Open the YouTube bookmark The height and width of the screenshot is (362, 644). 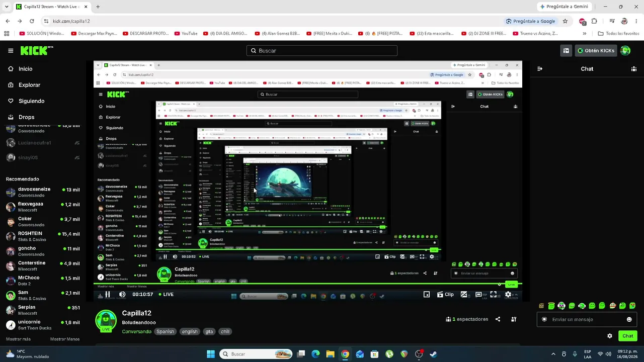[186, 34]
